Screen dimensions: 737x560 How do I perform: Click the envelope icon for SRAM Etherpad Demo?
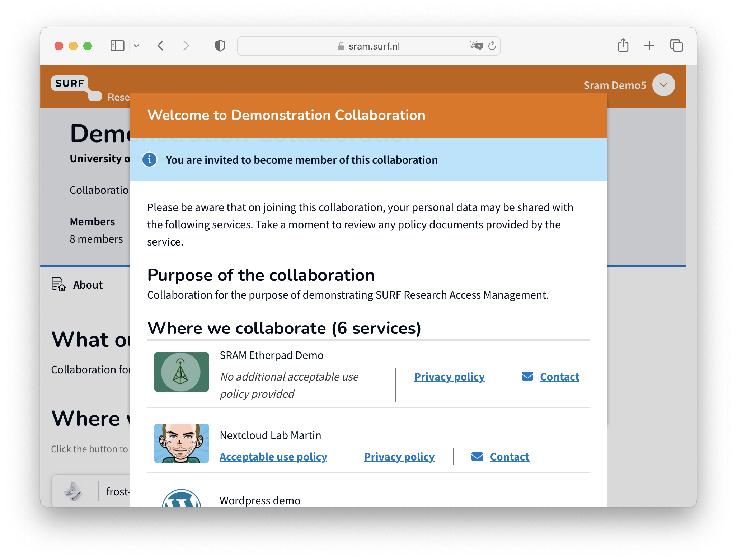(x=527, y=376)
